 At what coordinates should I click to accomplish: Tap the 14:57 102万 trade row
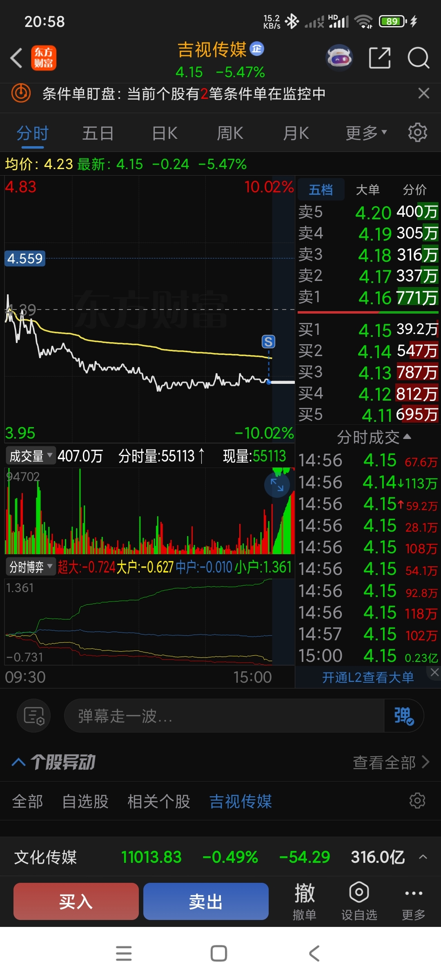coord(368,634)
